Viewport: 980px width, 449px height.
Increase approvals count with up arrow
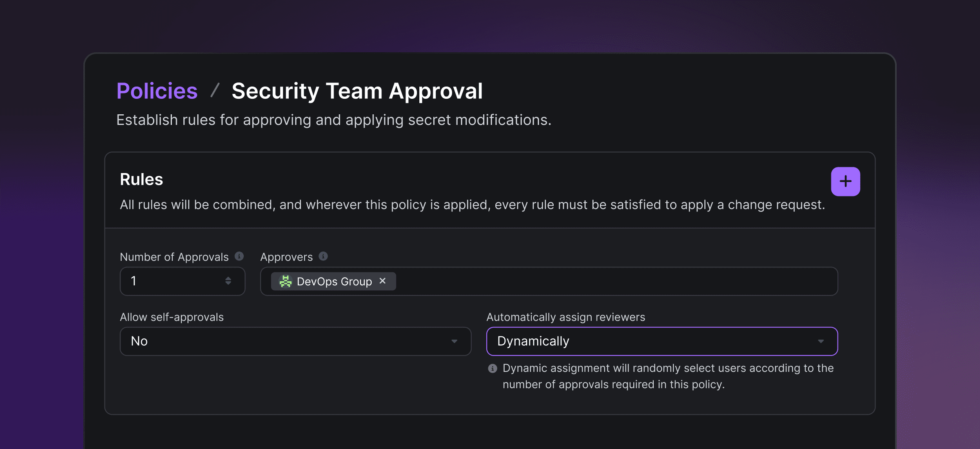pos(228,278)
